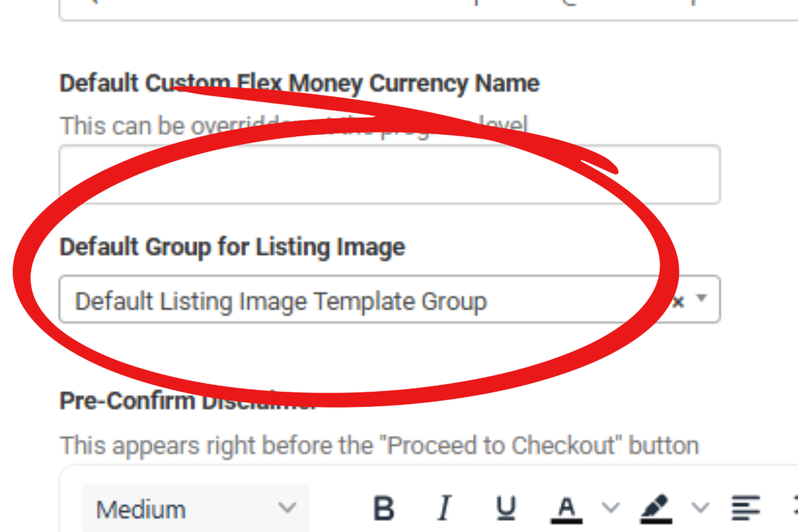Click the 'Proceed to Checkout' helper text line

pyautogui.click(x=379, y=445)
